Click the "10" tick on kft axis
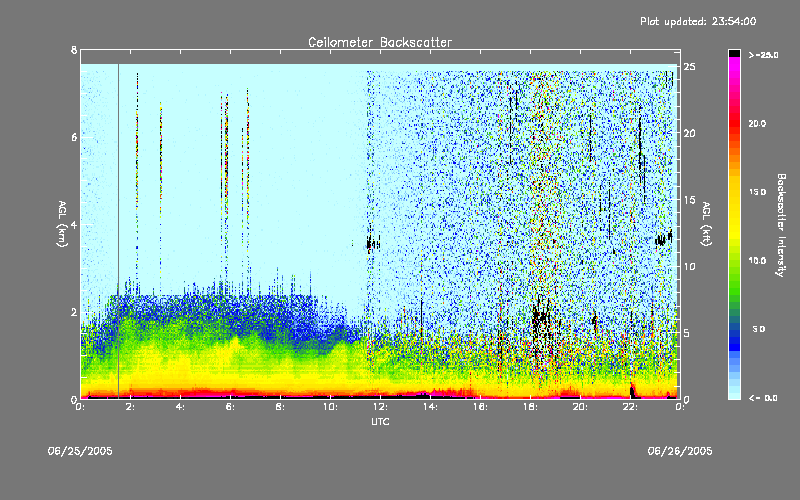 click(x=689, y=266)
